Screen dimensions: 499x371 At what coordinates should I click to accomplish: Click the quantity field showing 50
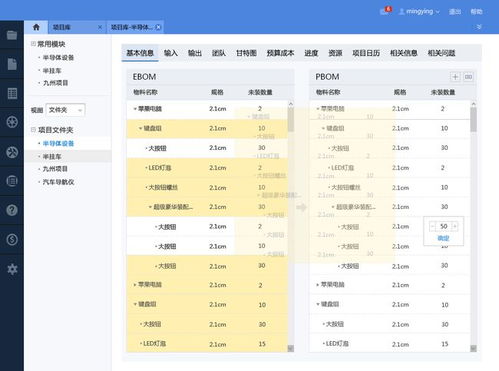coord(444,227)
